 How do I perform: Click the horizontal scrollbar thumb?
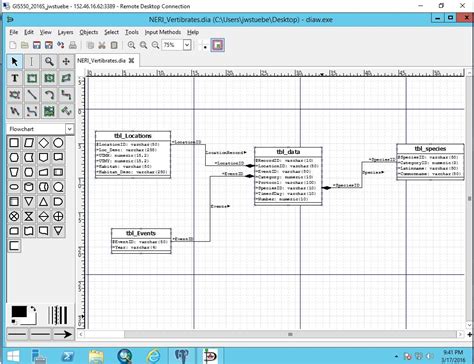(x=290, y=334)
